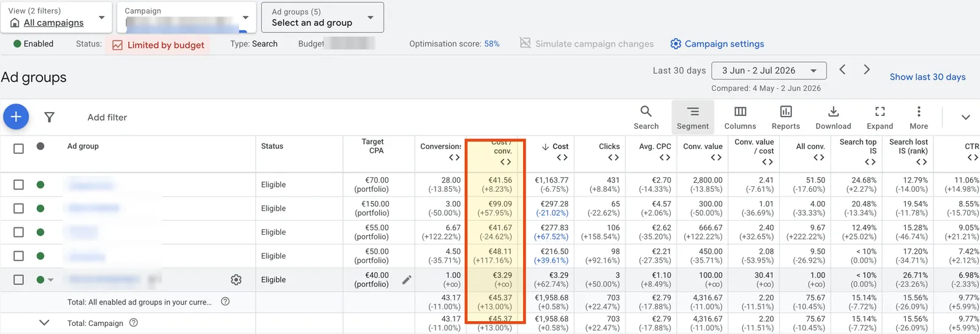The height and width of the screenshot is (334, 980).
Task: Click help icon next to Total: Campaign
Action: tap(134, 323)
